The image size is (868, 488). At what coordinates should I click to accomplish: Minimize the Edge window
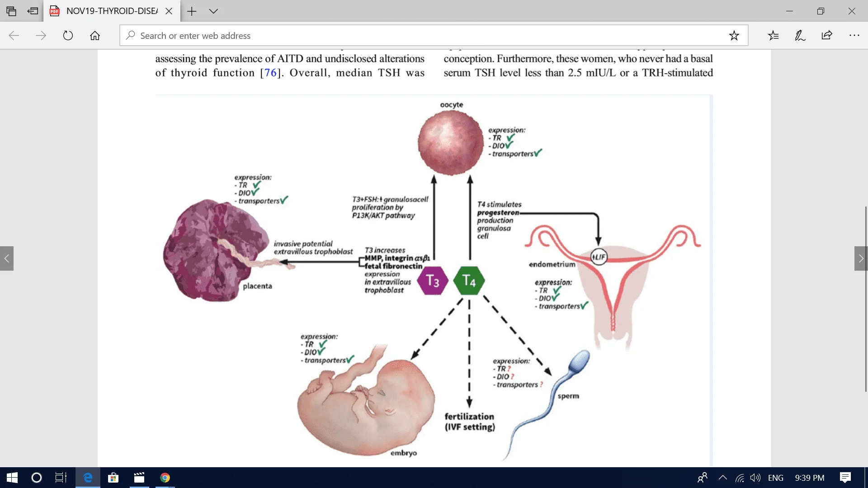point(790,11)
